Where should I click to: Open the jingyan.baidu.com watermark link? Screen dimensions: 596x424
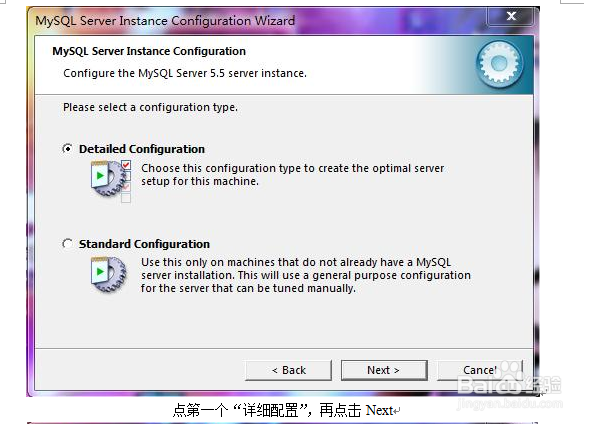510,403
